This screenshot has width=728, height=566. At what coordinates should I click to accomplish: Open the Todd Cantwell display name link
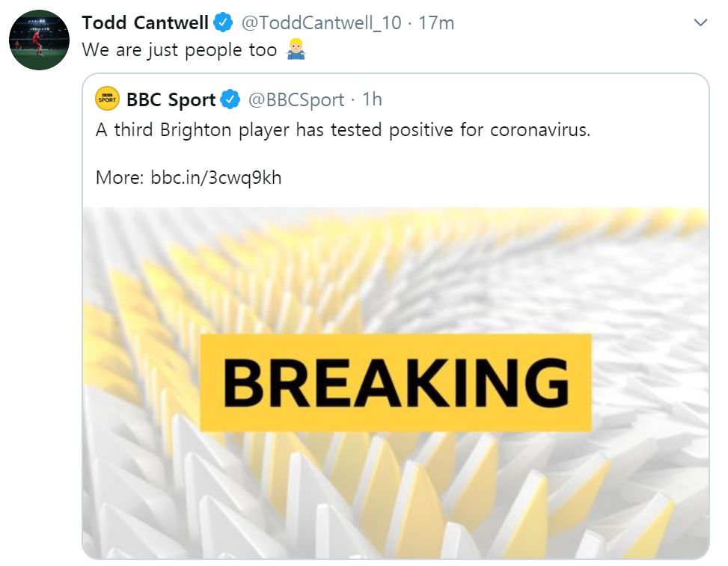click(x=145, y=23)
